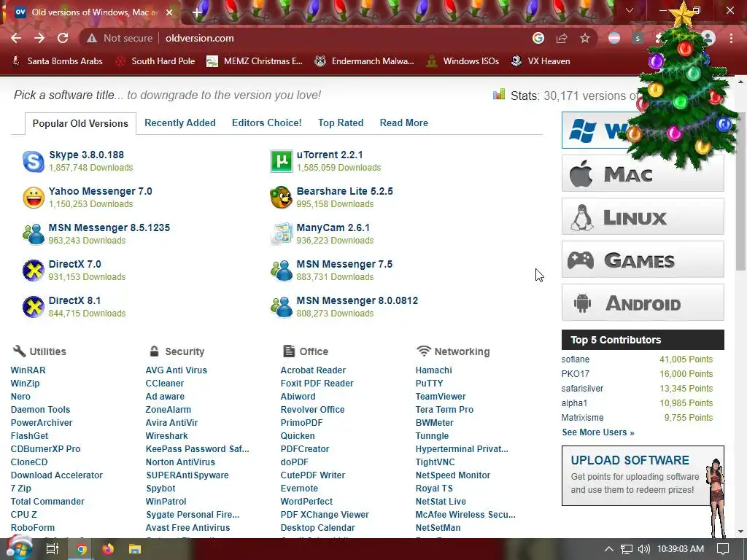The width and height of the screenshot is (747, 560).
Task: Click the Bearshare Lite bear icon
Action: 281,198
